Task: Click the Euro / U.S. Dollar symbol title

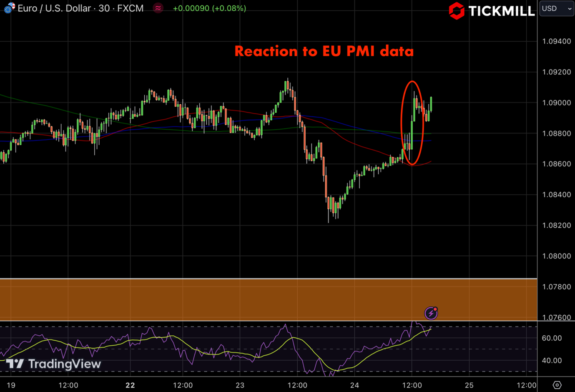Action: click(x=80, y=8)
